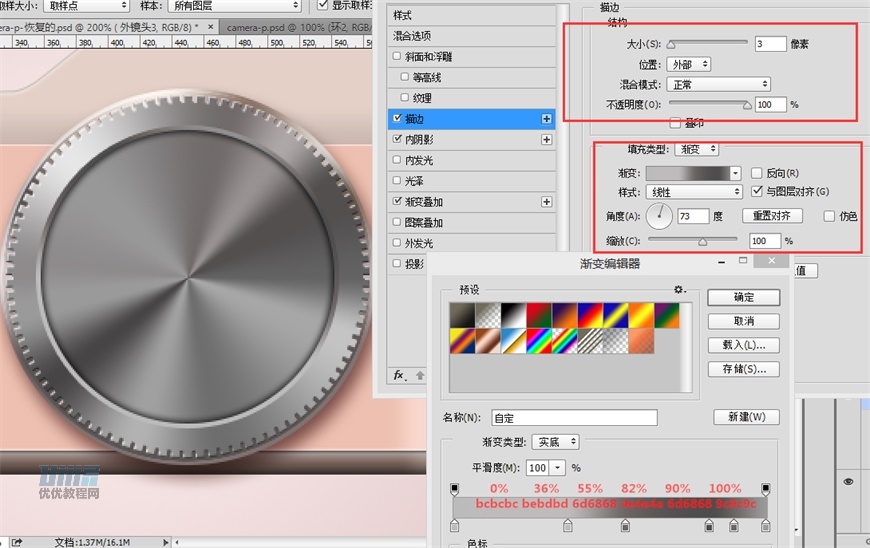Toggle the layer eye icon at the right edge
The image size is (870, 548).
point(848,481)
